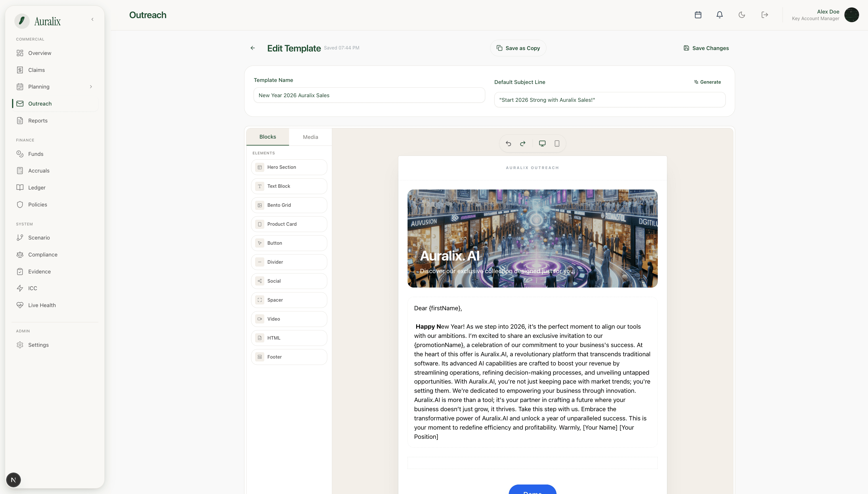Expand the Planning submenu chevron
Viewport: 868px width, 494px height.
tap(91, 87)
